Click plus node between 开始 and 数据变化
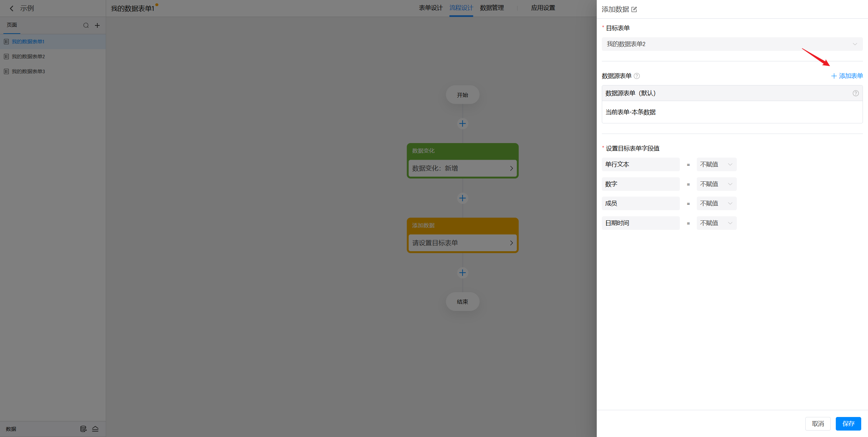The height and width of the screenshot is (437, 868). [x=462, y=123]
